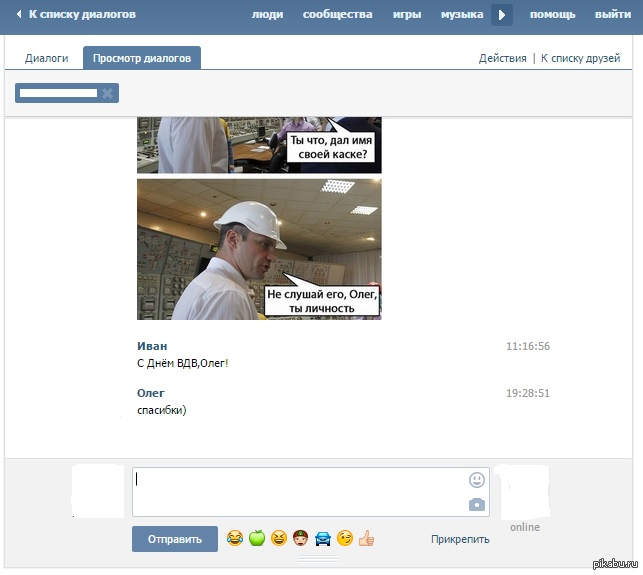Insert the squinting laughing emoji
This screenshot has height=575, width=643.
tap(279, 538)
